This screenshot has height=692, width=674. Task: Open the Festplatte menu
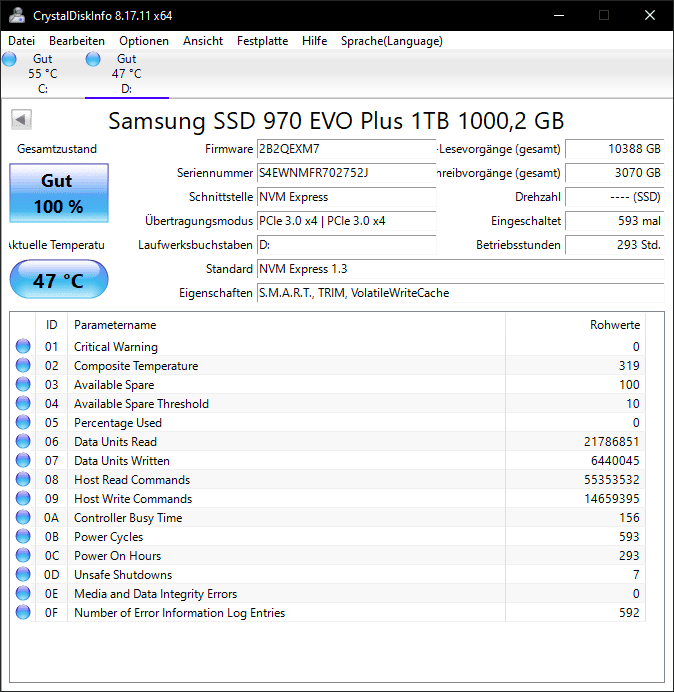tap(262, 41)
